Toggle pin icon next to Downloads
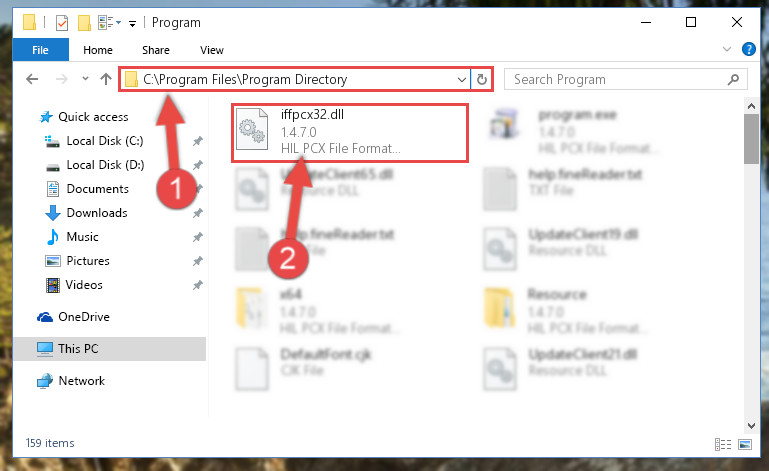Image resolution: width=769 pixels, height=471 pixels. pos(197,213)
